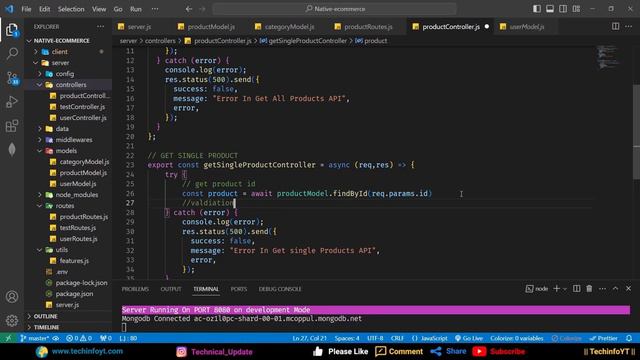The image size is (640, 360).
Task: Open the UTF-8 encoding selector
Action: [375, 338]
